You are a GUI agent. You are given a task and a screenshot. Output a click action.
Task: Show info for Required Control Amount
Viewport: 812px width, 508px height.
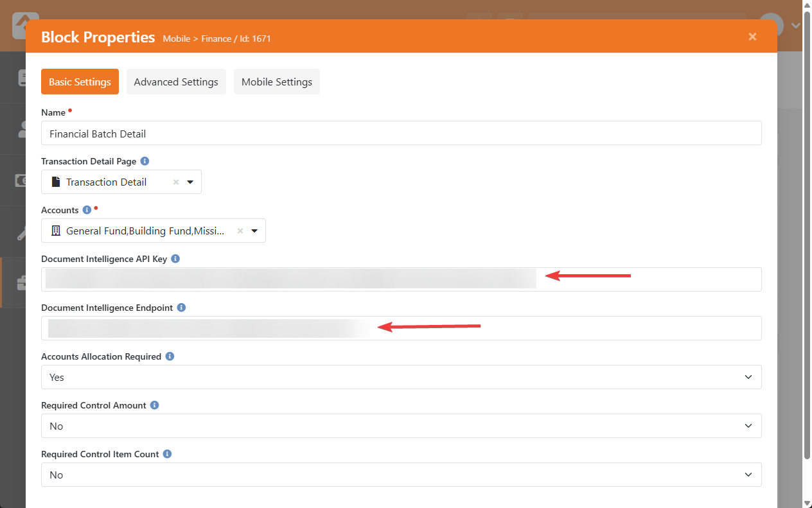(155, 405)
